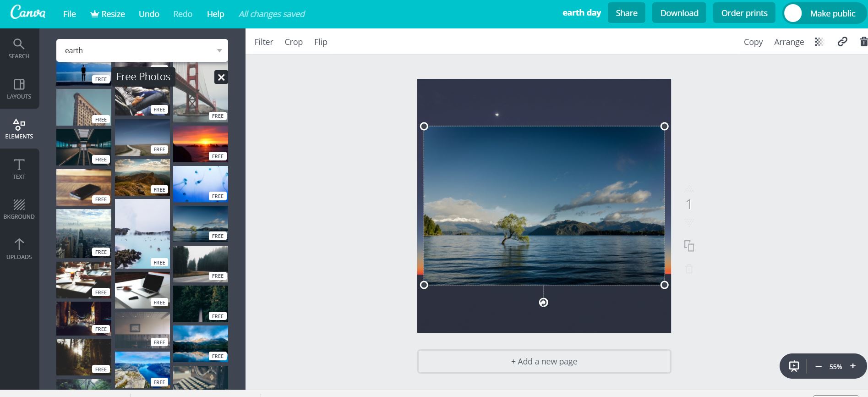The image size is (868, 397).
Task: Click the bottom-right resize handle of image
Action: click(x=664, y=285)
